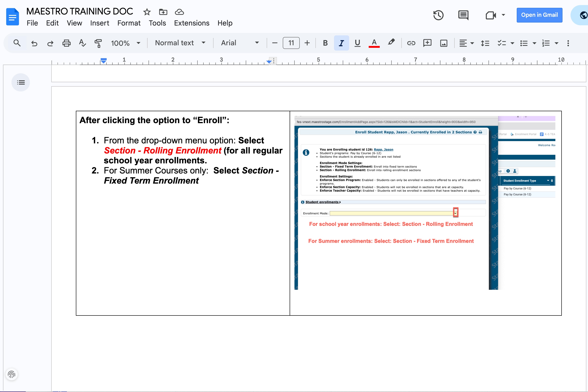Viewport: 588px width, 392px height.
Task: Open the Help menu
Action: tap(225, 23)
